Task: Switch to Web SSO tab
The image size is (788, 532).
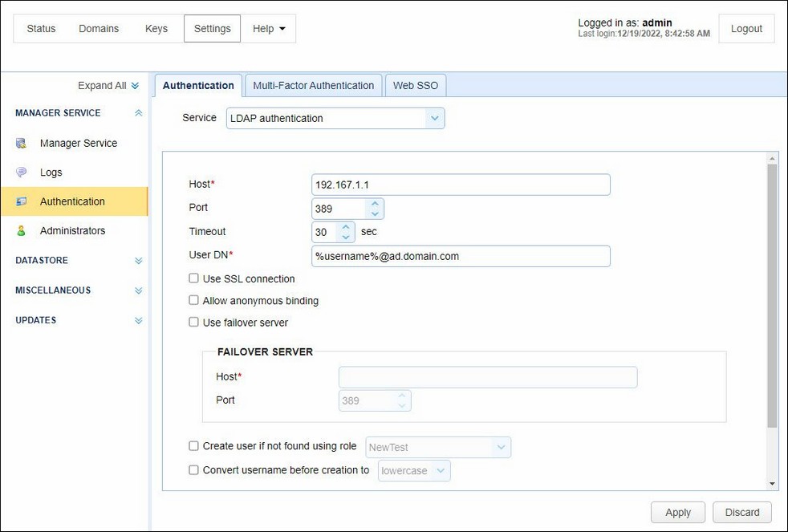Action: pyautogui.click(x=416, y=85)
